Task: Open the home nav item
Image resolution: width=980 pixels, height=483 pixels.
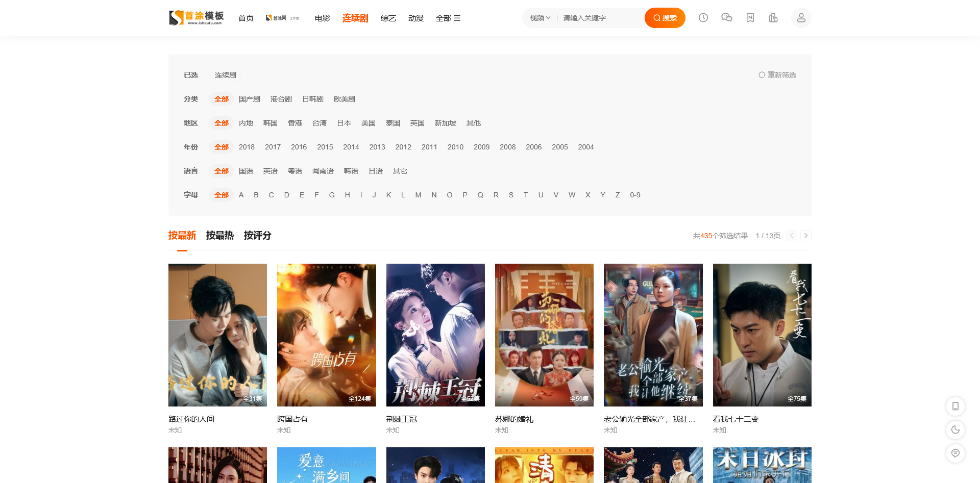Action: pyautogui.click(x=246, y=18)
